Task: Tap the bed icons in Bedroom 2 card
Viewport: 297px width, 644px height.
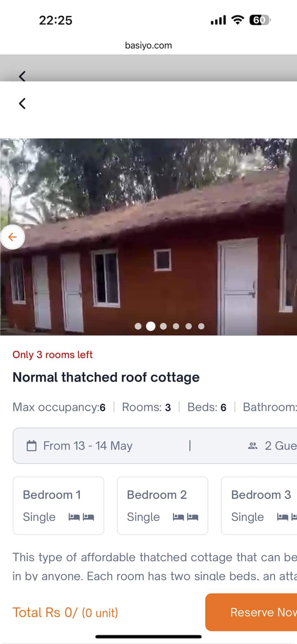Action: point(185,517)
